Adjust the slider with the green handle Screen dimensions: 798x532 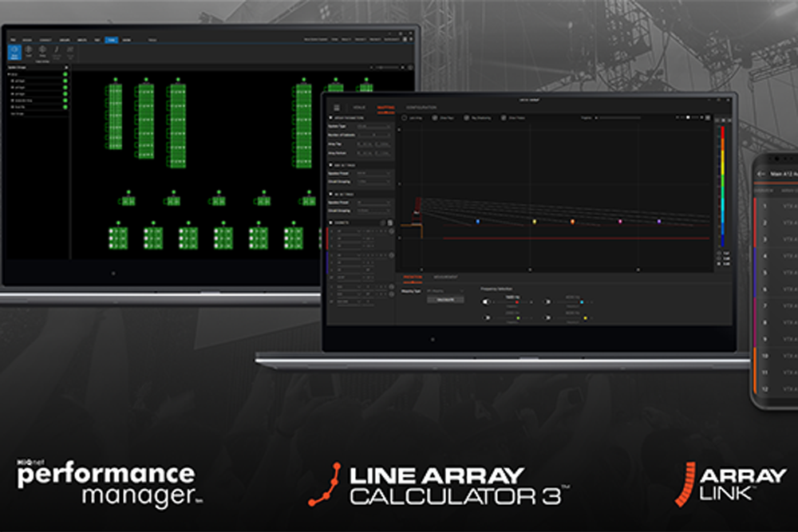(x=512, y=318)
